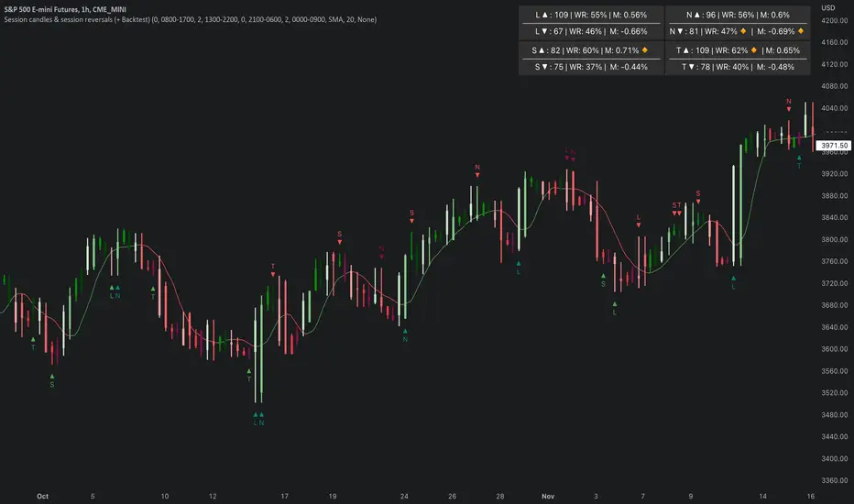Select the L▲ : 109 stats cell
The height and width of the screenshot is (504, 854).
(x=589, y=16)
